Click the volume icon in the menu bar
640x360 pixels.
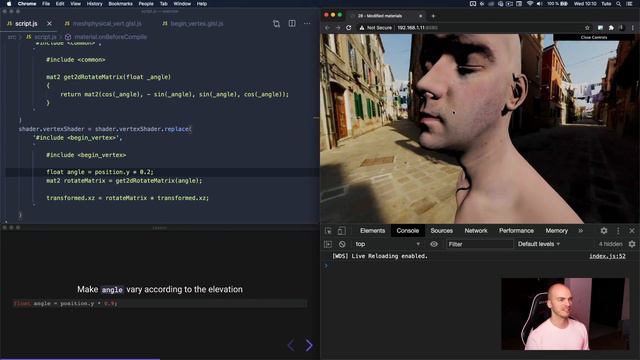(x=539, y=4)
